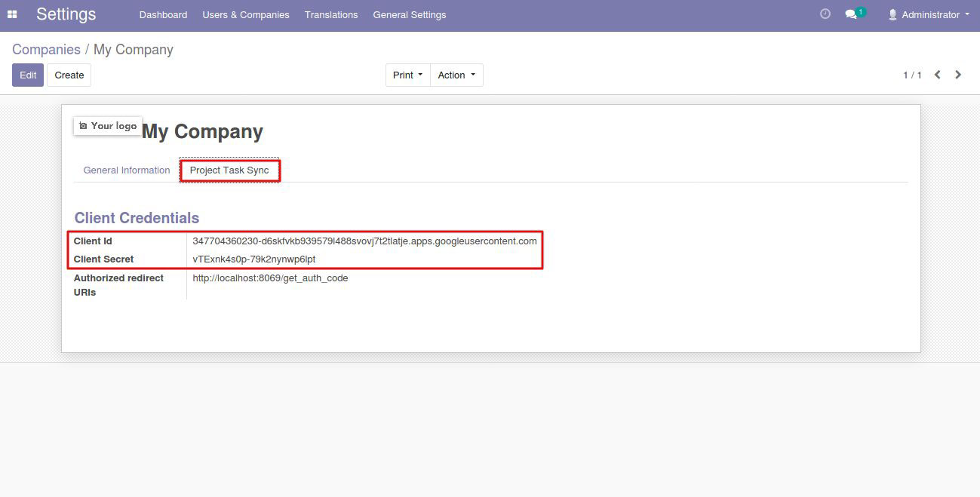Click the Client Id value text
This screenshot has width=980, height=497.
(365, 241)
